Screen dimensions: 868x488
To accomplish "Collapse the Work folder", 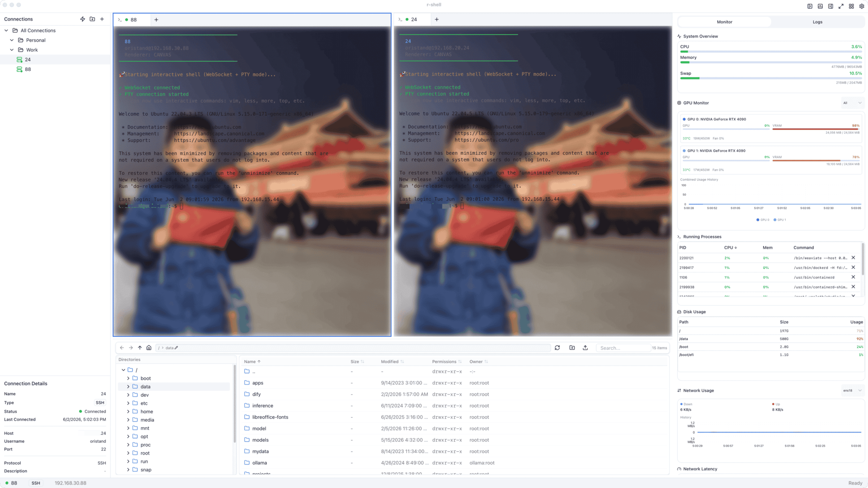I will pos(12,50).
